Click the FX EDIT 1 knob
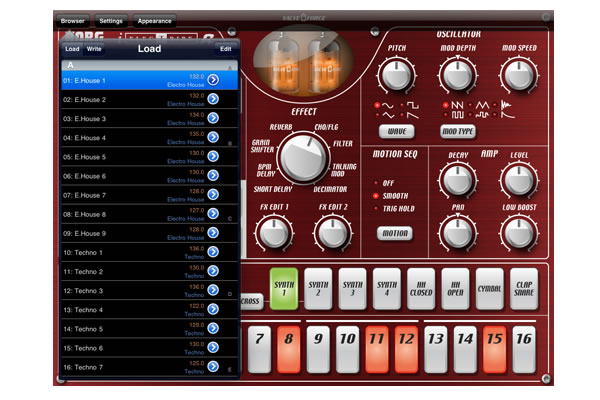Screen dimensions: 600x400 tap(274, 232)
